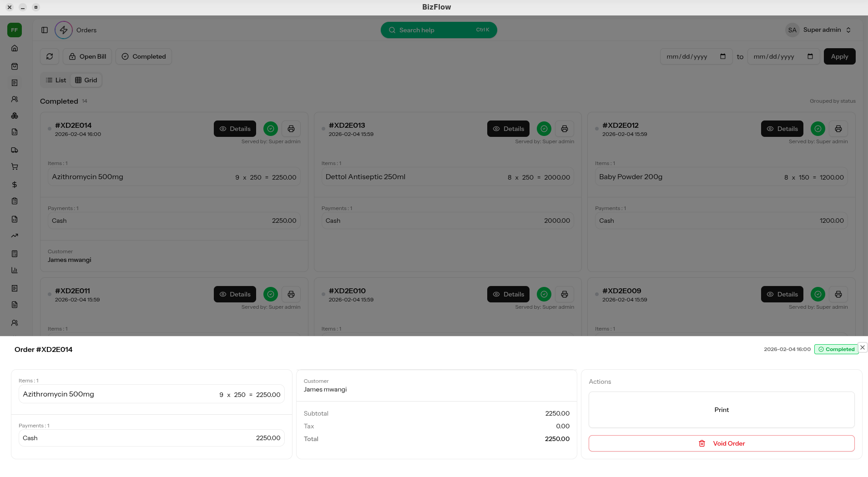The height and width of the screenshot is (477, 868).
Task: Click the Search help field
Action: click(x=439, y=30)
